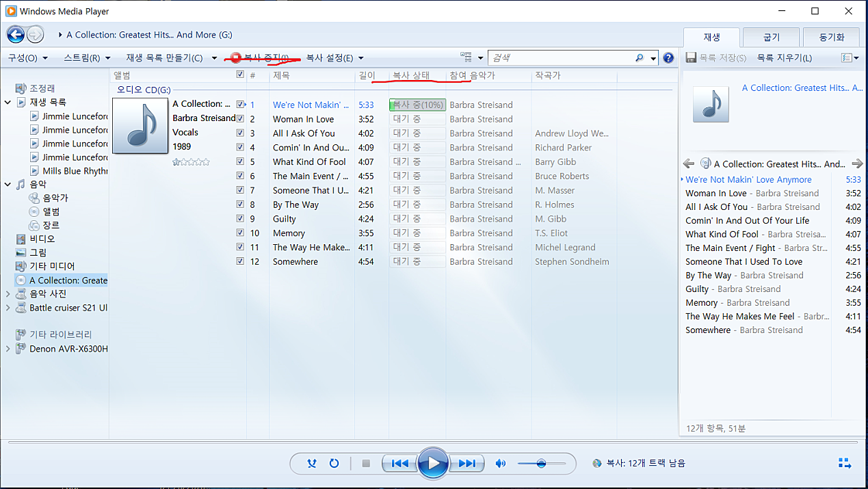Open list options icon in playlist pane
Screen dimensions: 868x489
click(847, 58)
